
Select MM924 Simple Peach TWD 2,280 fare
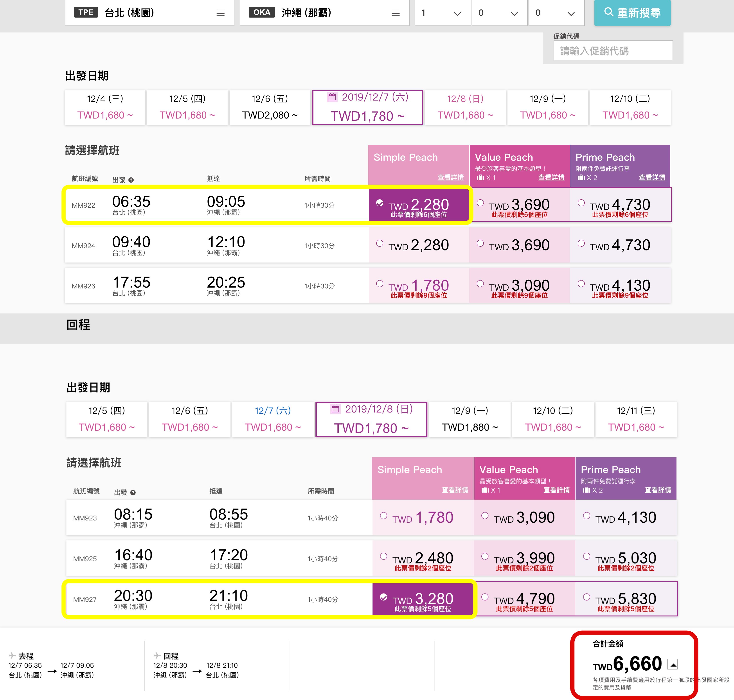380,243
